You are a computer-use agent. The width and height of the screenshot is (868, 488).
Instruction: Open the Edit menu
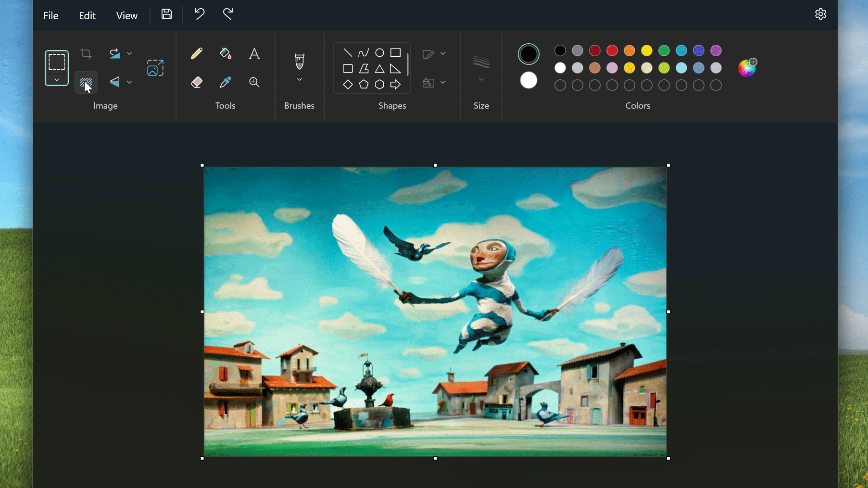pyautogui.click(x=87, y=15)
